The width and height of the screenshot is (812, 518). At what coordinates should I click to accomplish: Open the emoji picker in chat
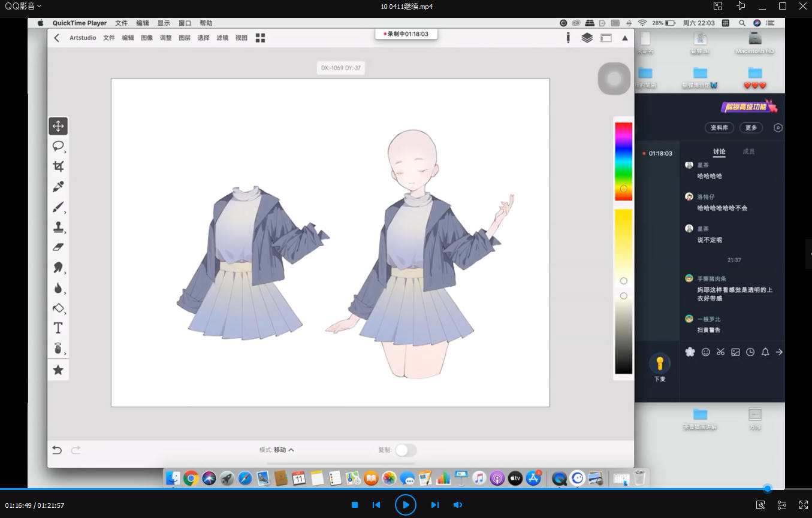[x=706, y=352]
